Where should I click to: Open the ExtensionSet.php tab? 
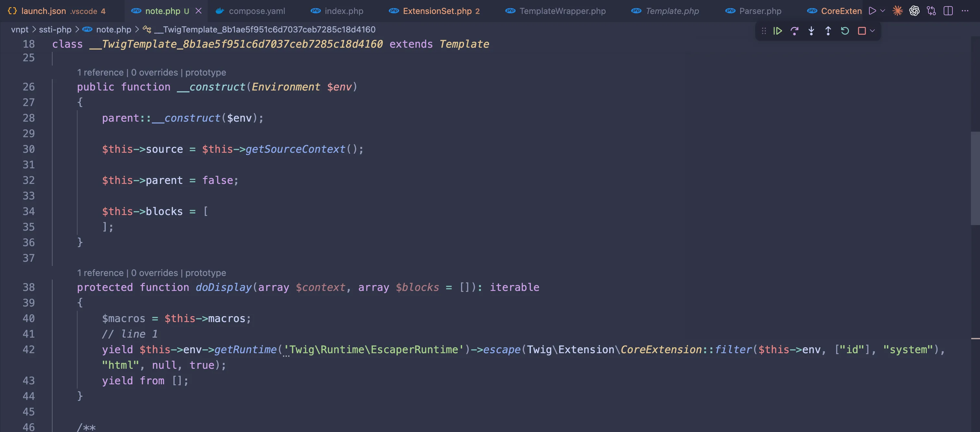click(435, 11)
